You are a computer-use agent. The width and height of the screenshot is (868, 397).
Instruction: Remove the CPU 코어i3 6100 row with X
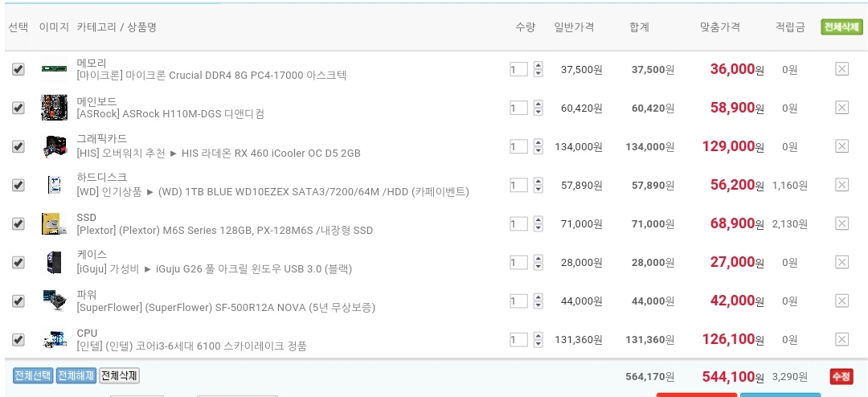click(841, 339)
